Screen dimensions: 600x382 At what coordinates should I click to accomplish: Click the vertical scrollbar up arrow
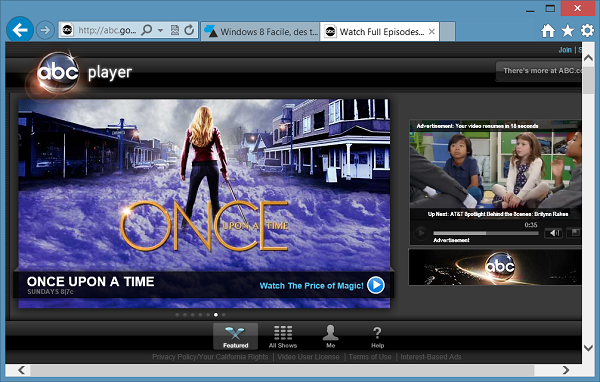pos(588,58)
